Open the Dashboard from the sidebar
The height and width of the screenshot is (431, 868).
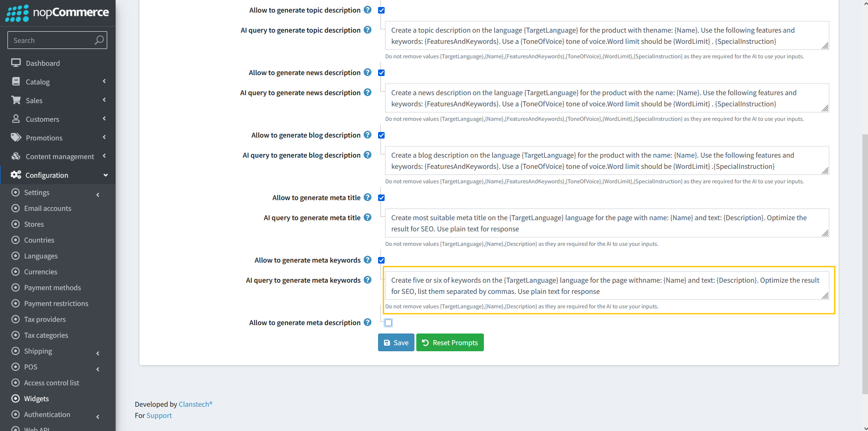(x=43, y=63)
